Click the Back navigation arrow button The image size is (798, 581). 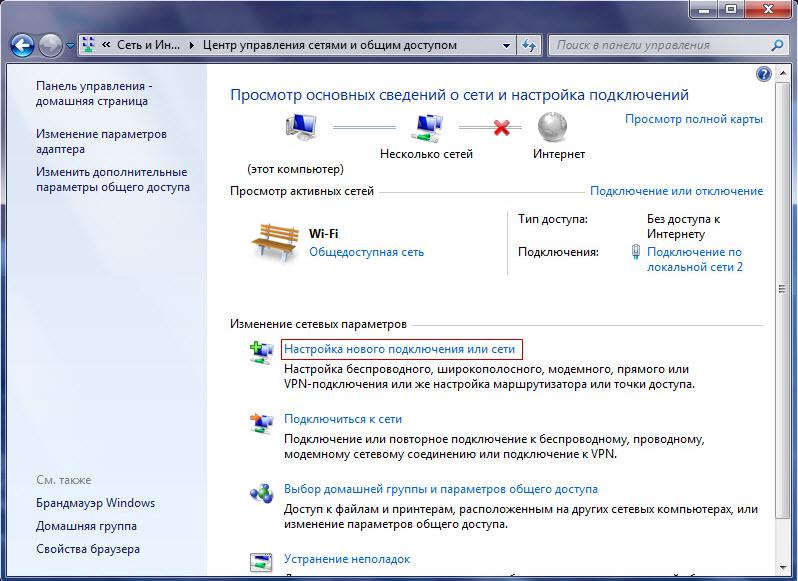[x=22, y=45]
